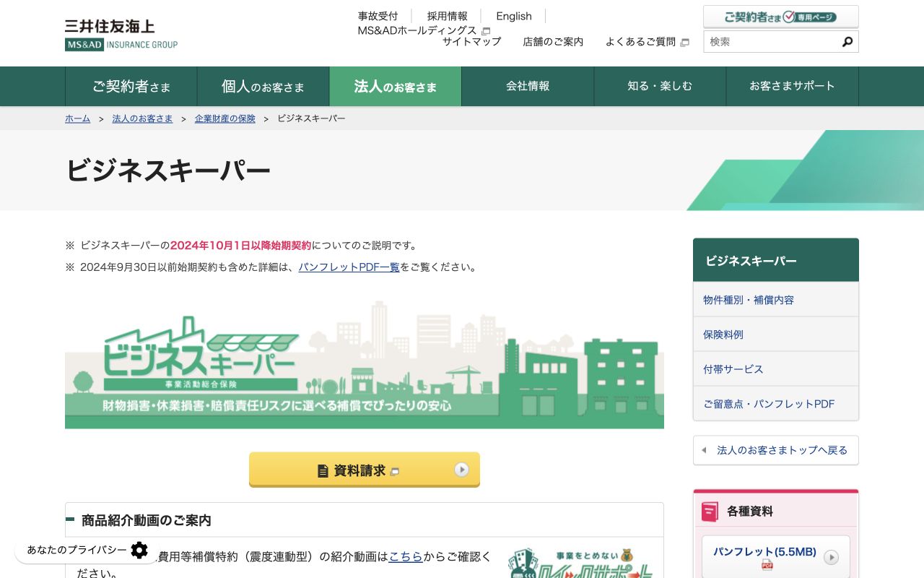Click the 事故受付 header link
The height and width of the screenshot is (578, 924).
(378, 16)
